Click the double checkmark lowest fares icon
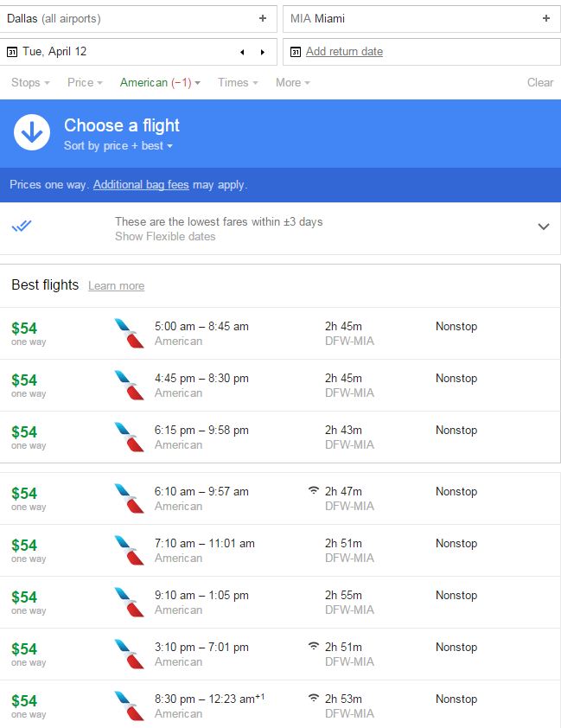The image size is (561, 728). [x=22, y=227]
